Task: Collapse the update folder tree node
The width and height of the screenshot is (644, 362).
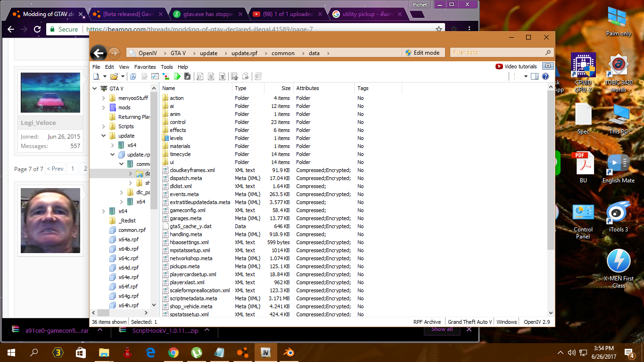Action: [104, 136]
